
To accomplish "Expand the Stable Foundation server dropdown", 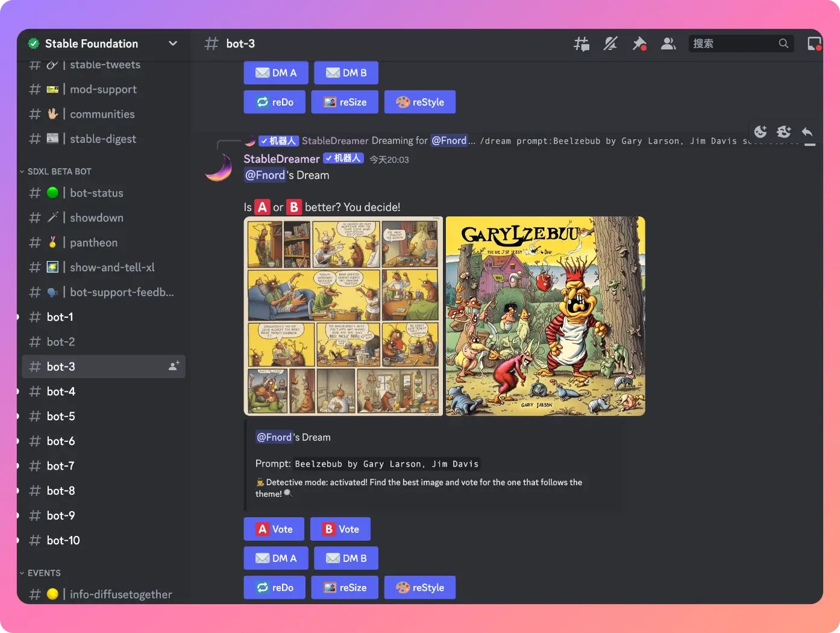I will click(x=173, y=43).
